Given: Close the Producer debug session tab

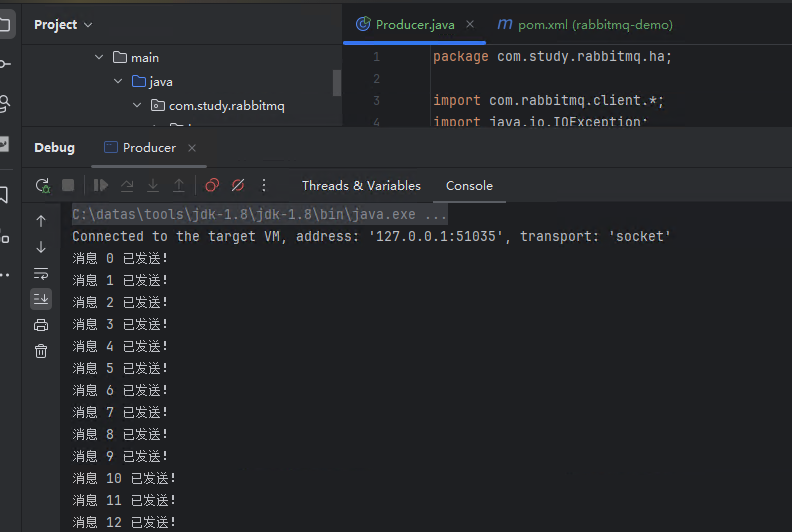Looking at the screenshot, I should (x=192, y=148).
